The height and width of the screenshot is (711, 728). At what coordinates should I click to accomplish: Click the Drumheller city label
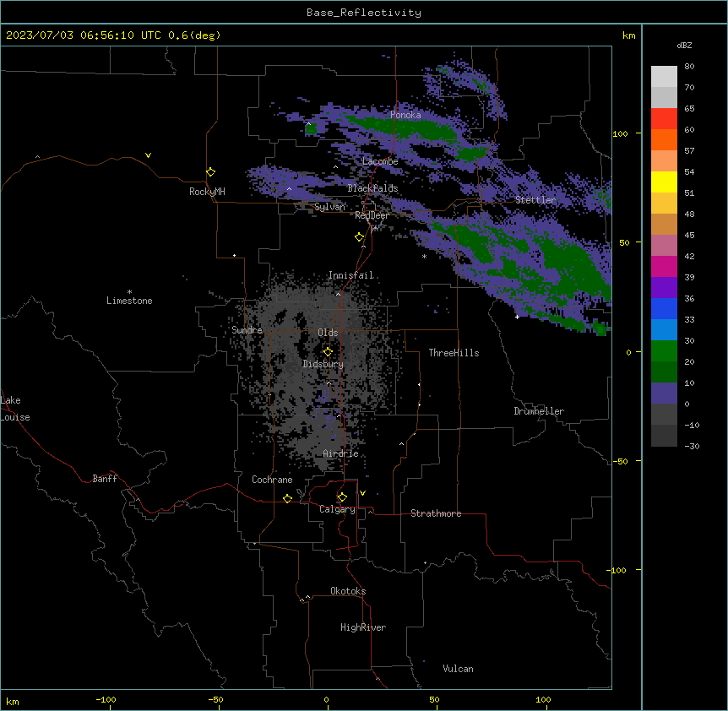coord(539,411)
